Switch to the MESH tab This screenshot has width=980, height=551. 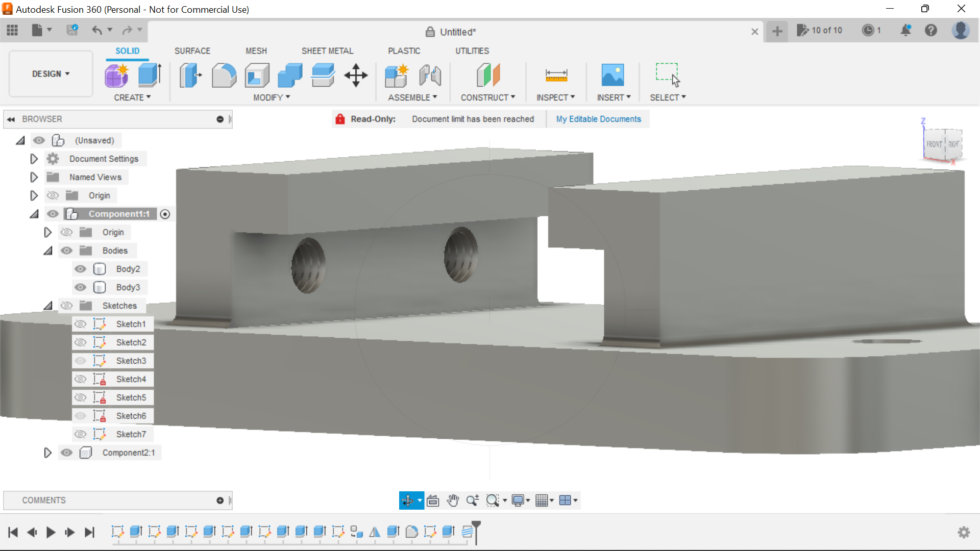point(256,51)
